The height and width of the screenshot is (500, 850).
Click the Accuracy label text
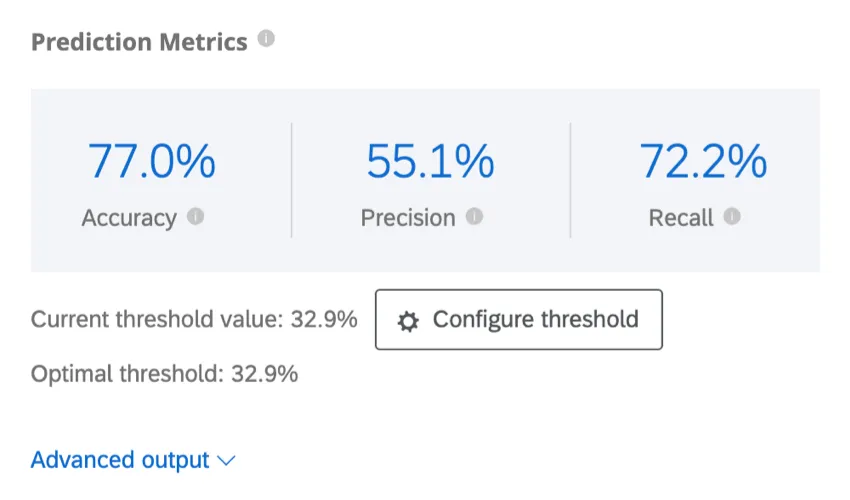[129, 217]
